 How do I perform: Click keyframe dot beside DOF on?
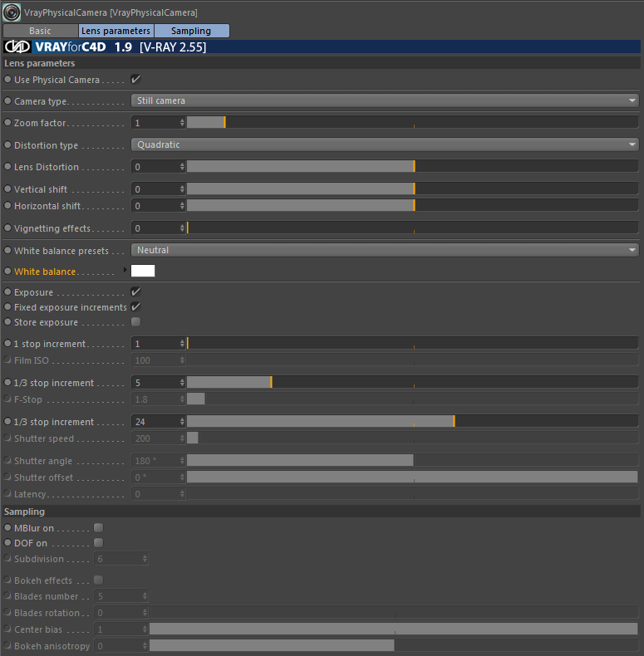(7, 542)
